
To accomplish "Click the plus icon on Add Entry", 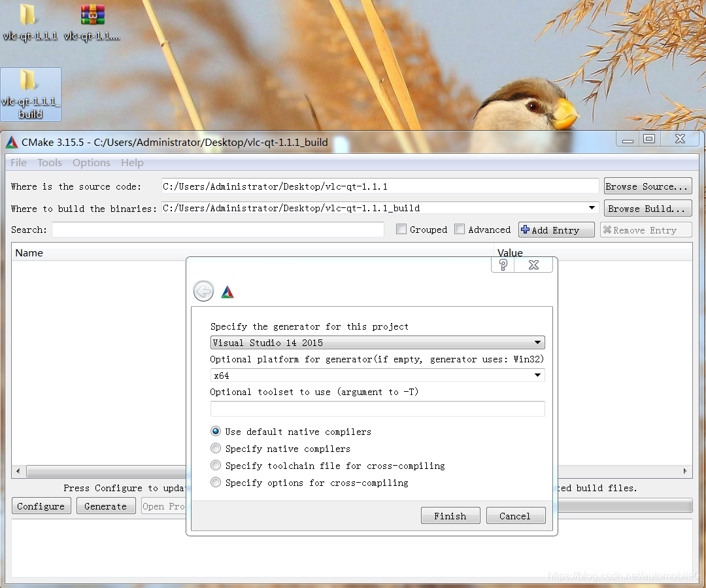I will pos(525,230).
